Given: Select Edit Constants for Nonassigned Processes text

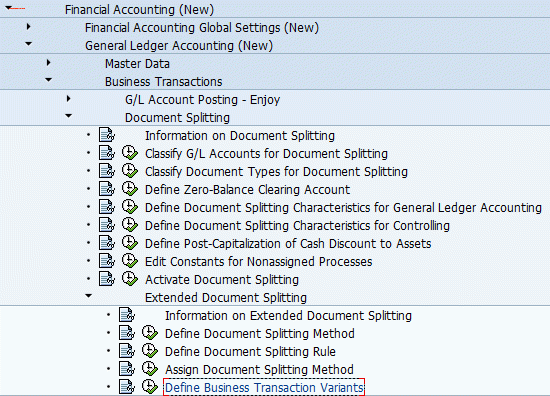Looking at the screenshot, I should pyautogui.click(x=259, y=262).
